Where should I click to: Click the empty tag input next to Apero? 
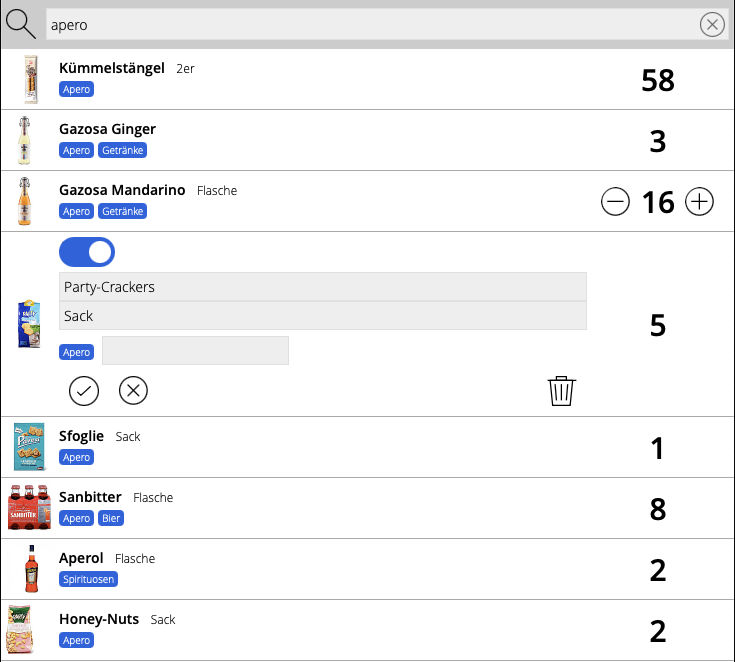pos(195,351)
